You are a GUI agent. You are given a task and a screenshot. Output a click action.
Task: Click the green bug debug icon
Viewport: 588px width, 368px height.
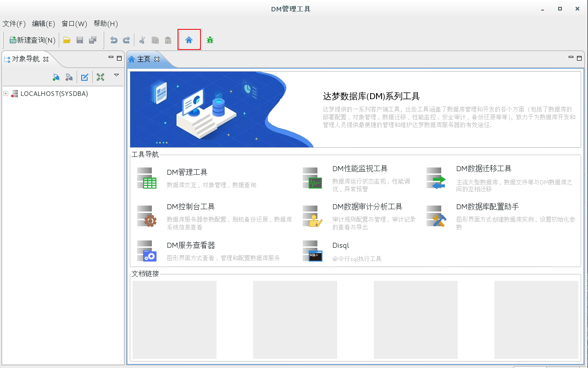(x=210, y=40)
